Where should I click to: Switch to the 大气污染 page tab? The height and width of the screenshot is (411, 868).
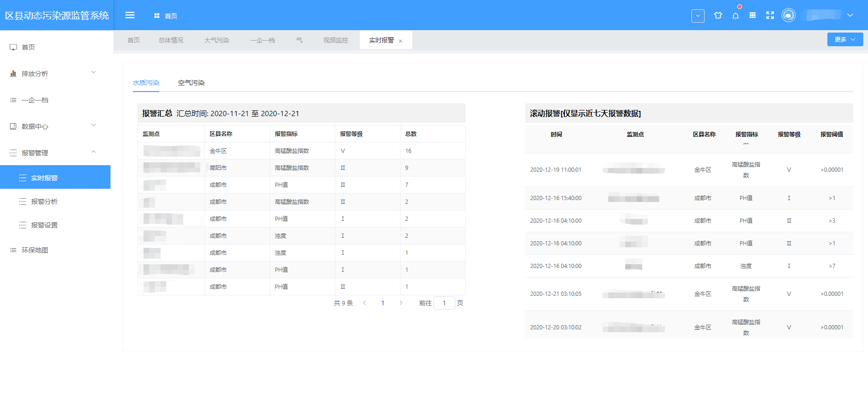click(x=217, y=40)
